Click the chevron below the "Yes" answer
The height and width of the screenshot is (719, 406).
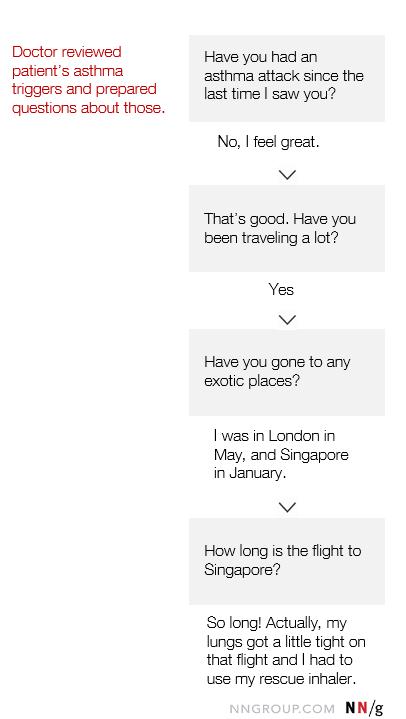coord(287,320)
